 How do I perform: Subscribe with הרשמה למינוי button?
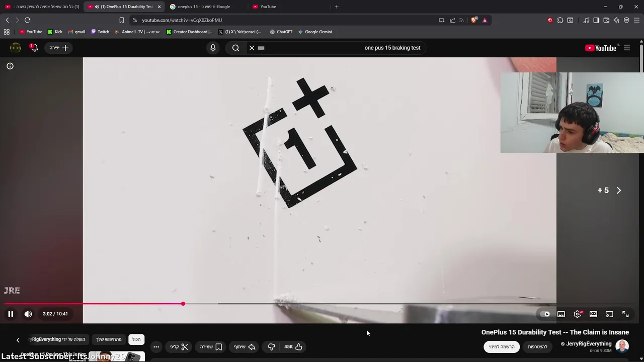coord(502,347)
